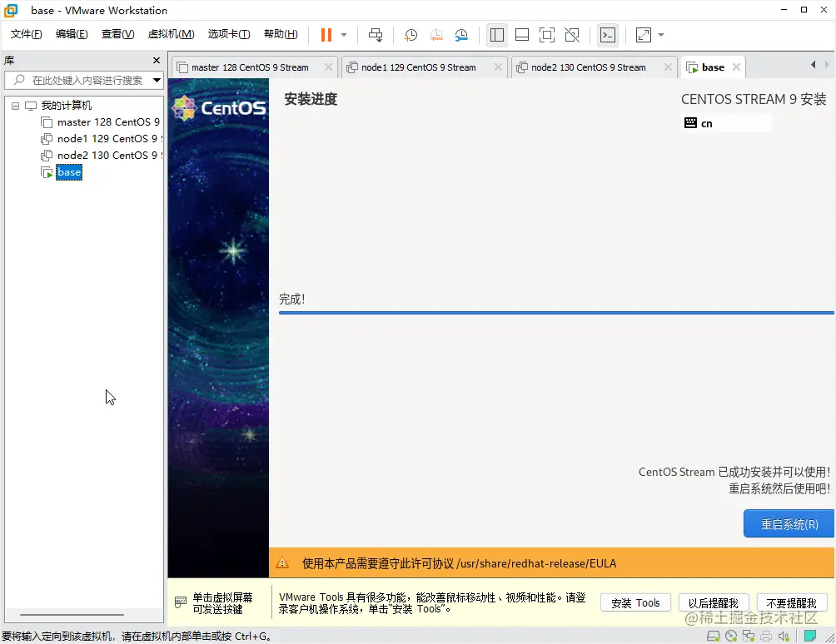Image resolution: width=836 pixels, height=644 pixels.
Task: Open the 编辑(E) menu
Action: (72, 34)
